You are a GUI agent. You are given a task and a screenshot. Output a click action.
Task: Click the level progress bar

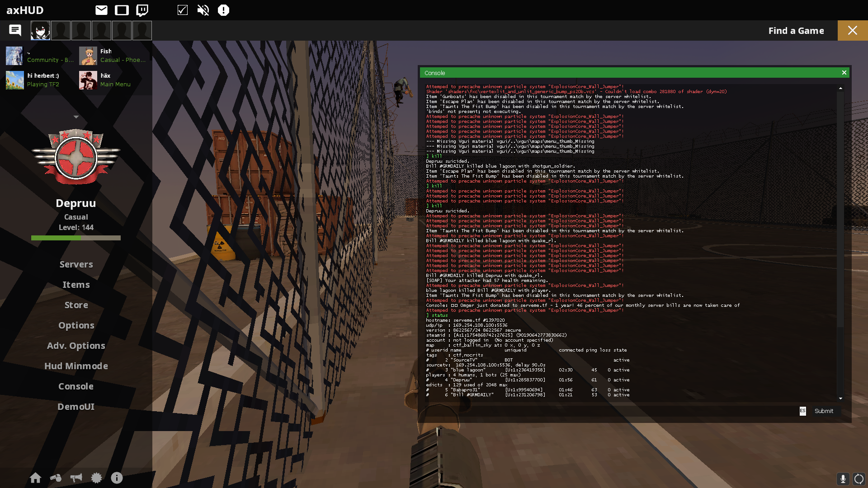[76, 238]
